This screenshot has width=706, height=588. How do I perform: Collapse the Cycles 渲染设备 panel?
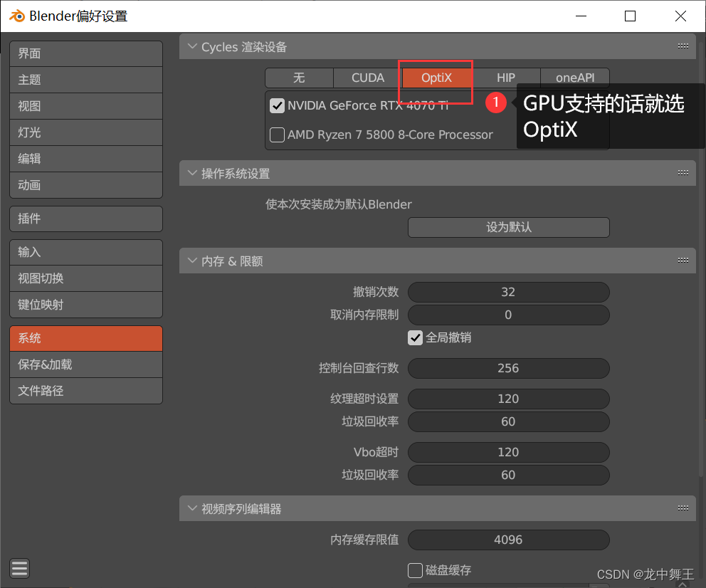coord(192,46)
